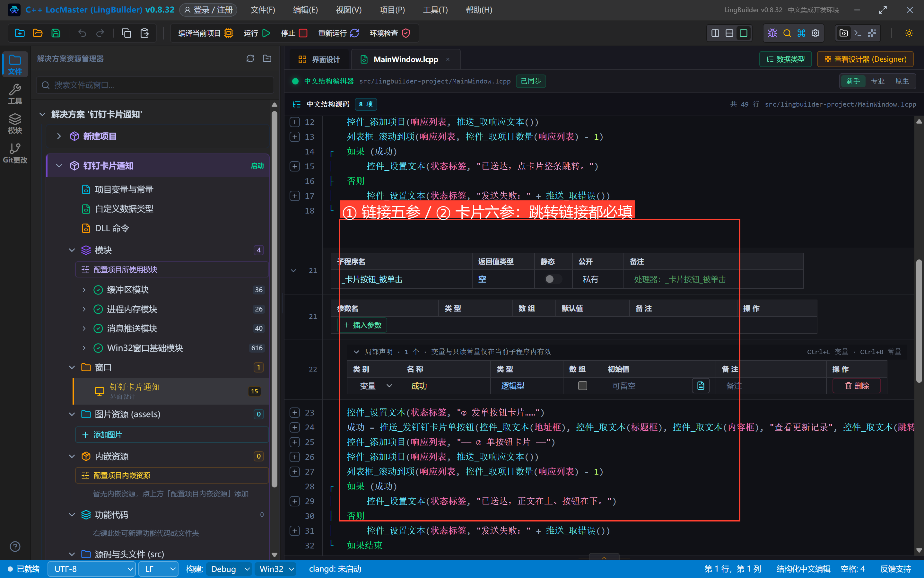
Task: Click the debug bug icon in toolbar
Action: [x=772, y=33]
